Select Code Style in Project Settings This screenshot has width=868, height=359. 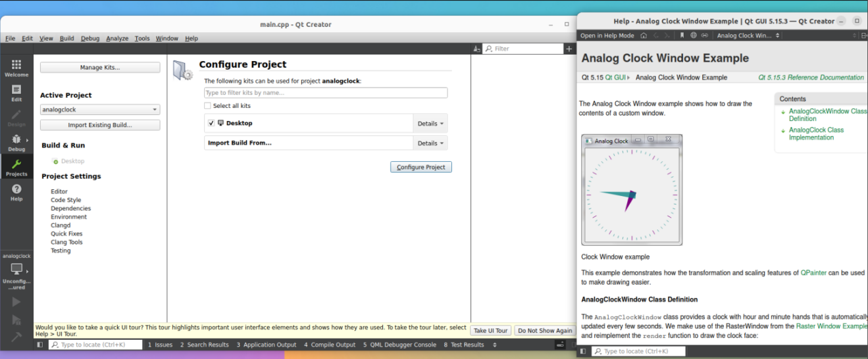pyautogui.click(x=66, y=200)
